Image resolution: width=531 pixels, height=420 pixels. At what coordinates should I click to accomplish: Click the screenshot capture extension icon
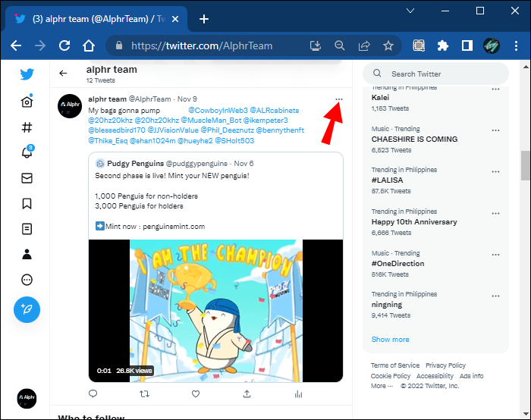coord(419,45)
